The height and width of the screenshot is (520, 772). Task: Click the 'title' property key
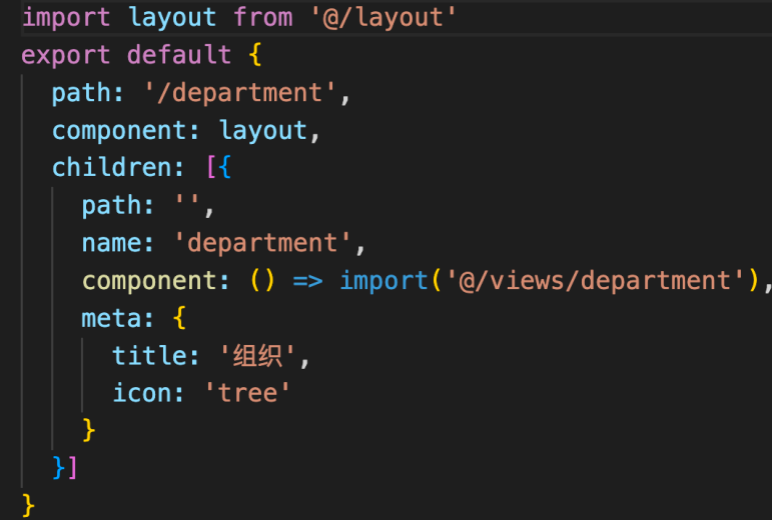click(x=149, y=356)
